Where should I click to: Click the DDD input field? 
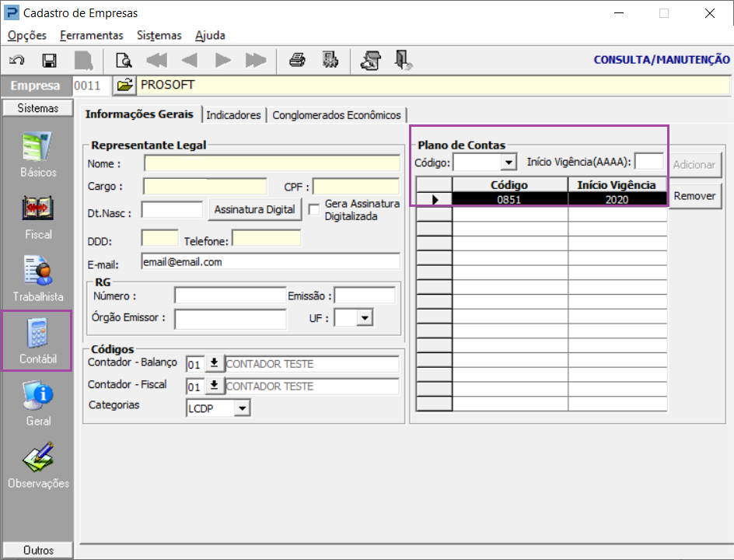(x=159, y=238)
